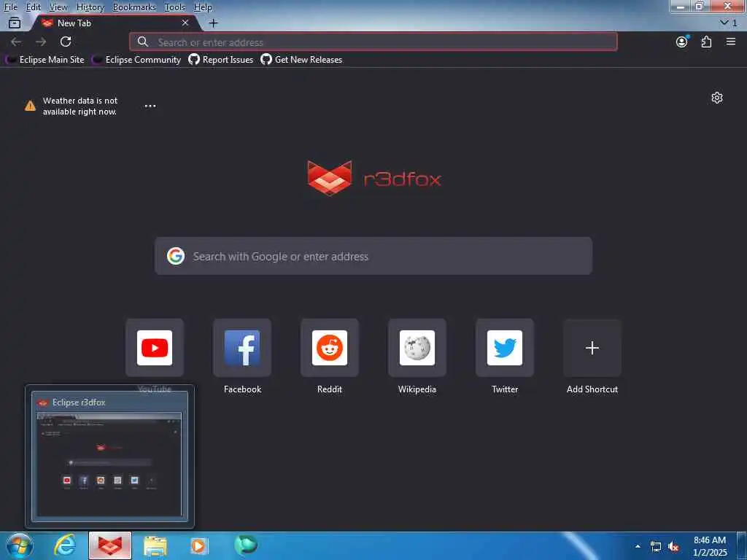Launch Windows Media Player from taskbar
747x560 pixels.
(x=199, y=545)
